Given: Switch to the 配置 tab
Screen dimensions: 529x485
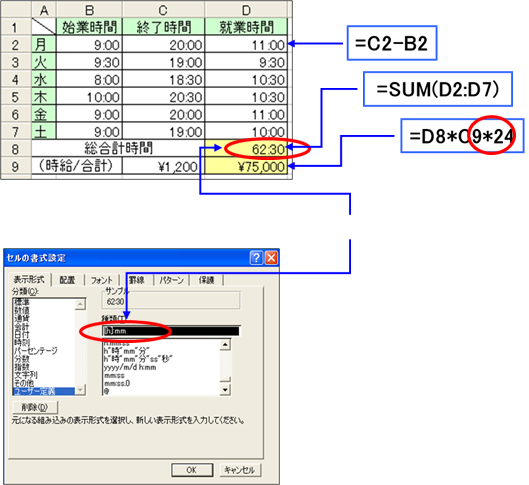Looking at the screenshot, I should coord(67,280).
